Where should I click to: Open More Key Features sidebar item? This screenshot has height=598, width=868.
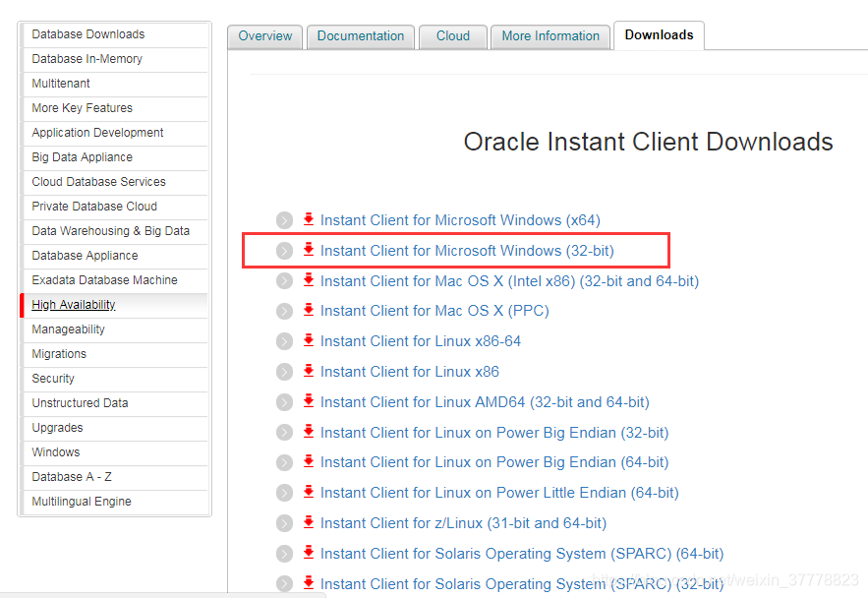[x=115, y=108]
